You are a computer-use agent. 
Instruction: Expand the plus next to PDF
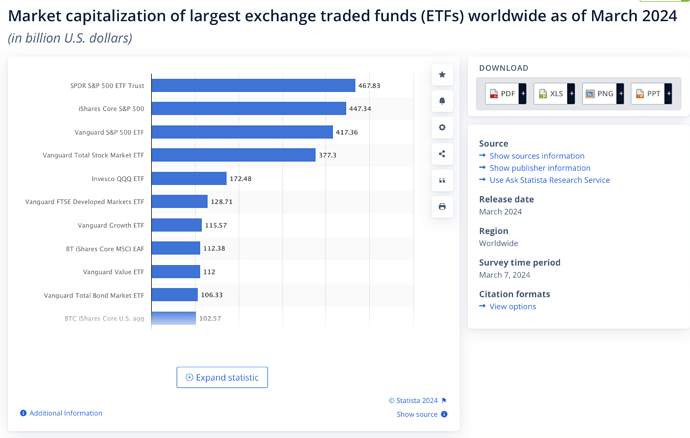pos(522,93)
